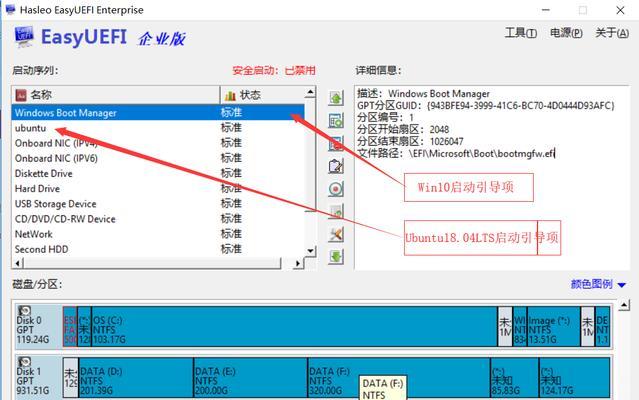The width and height of the screenshot is (639, 400).
Task: Click the EasyUEFI logo icon in header
Action: tap(24, 37)
